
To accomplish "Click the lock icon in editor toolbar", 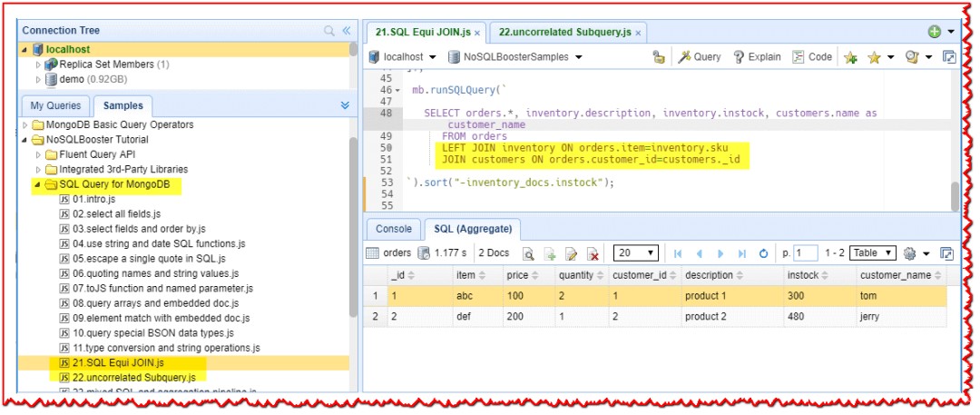I will 659,57.
